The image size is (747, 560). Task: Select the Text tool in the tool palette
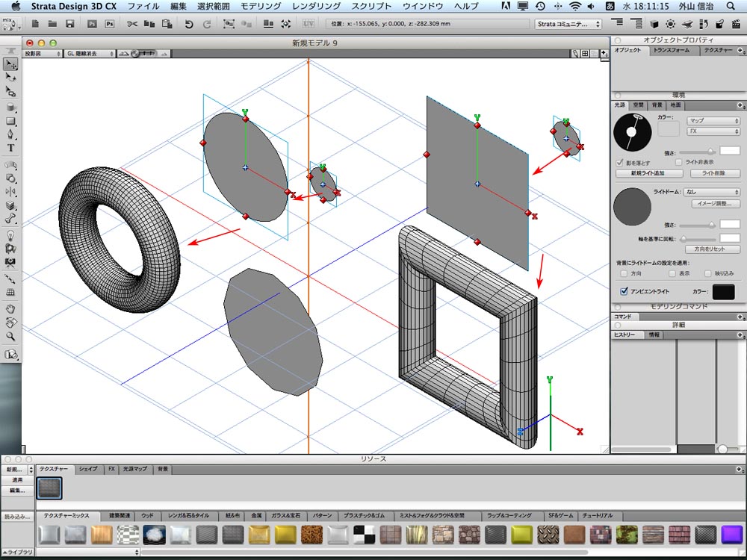pyautogui.click(x=10, y=148)
